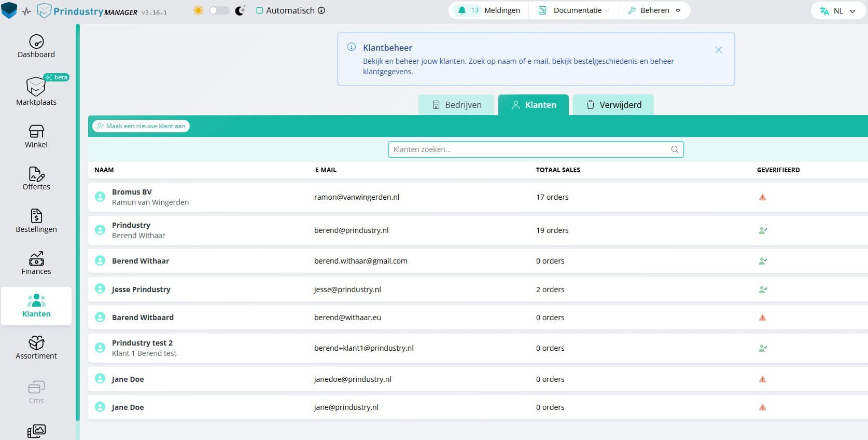Switch to the Verwijderd tab
Viewport: 868px width, 440px height.
tap(613, 105)
